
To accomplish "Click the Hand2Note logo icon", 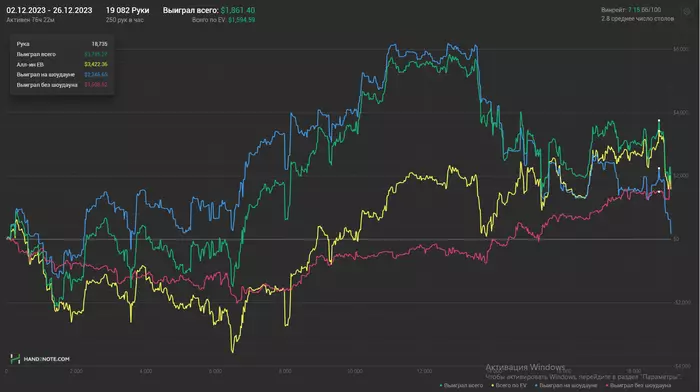I will [15, 359].
